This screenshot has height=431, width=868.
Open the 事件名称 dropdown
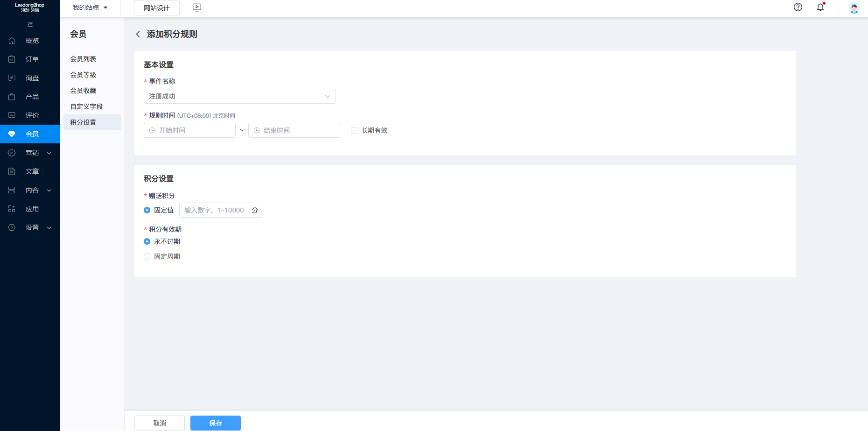click(239, 96)
